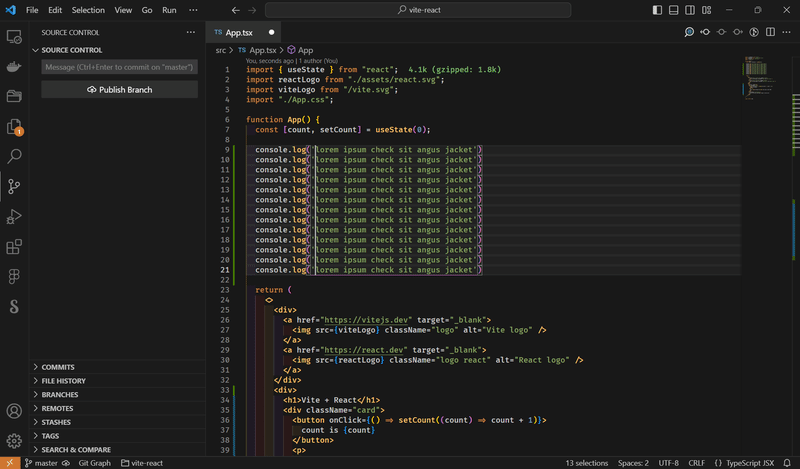Open changes with previous revision
The height and width of the screenshot is (469, 800).
[705, 32]
